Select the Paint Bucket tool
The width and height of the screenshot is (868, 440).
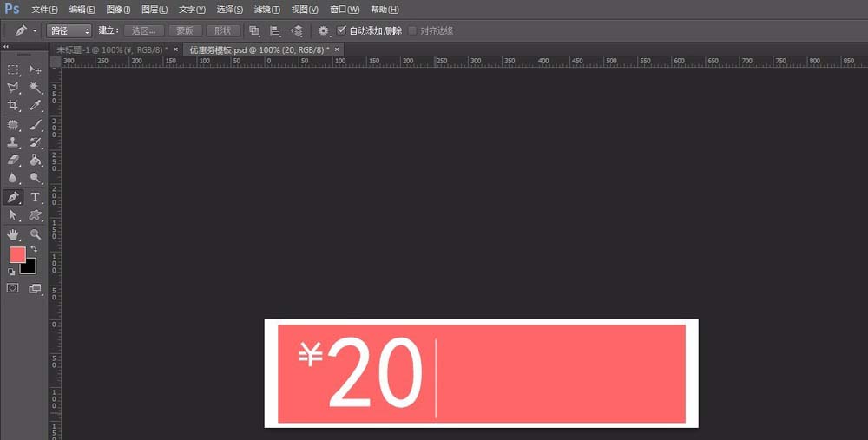36,161
